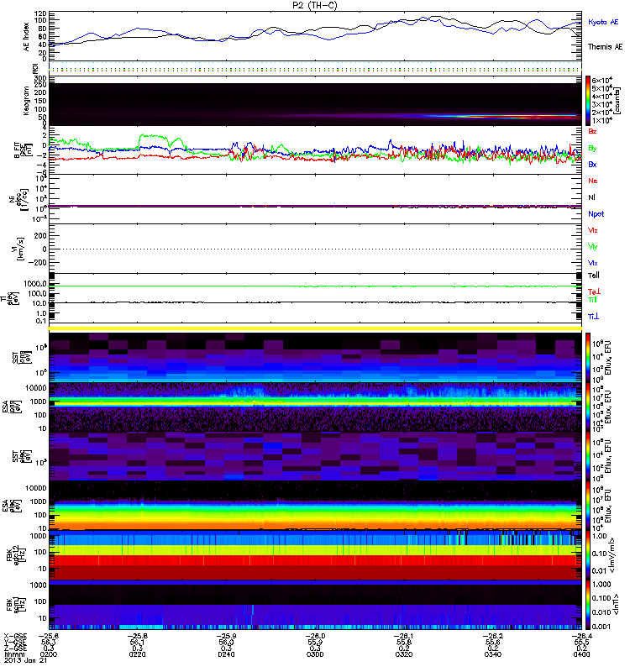Viewport: 630px width, 672px height.
Task: Click the red Bz legend label
Action: point(592,132)
